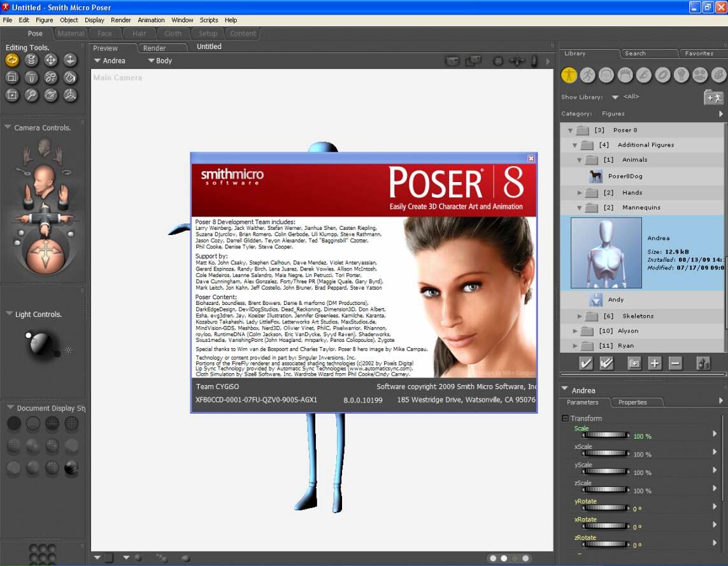Click the add runtime library folder icon
This screenshot has width=728, height=566.
pos(713,97)
